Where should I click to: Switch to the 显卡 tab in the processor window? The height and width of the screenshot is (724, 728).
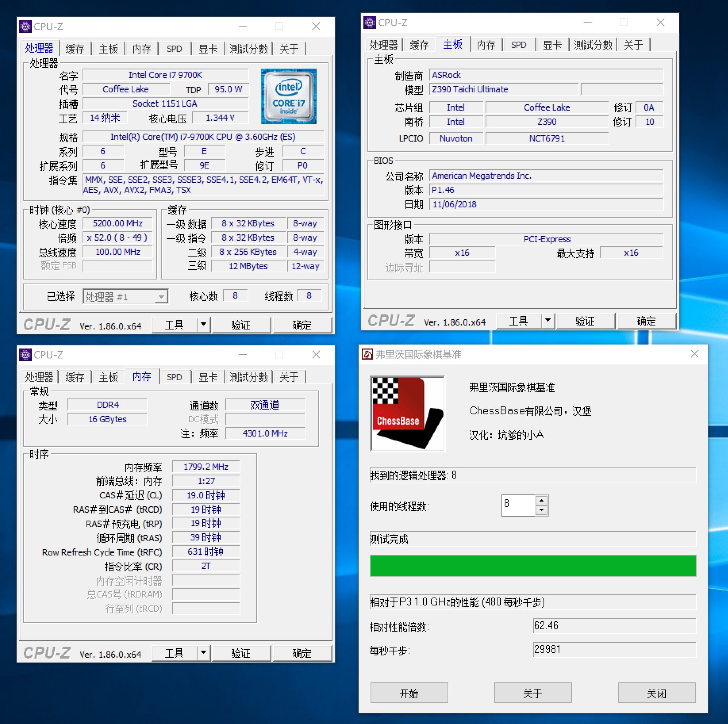(208, 48)
